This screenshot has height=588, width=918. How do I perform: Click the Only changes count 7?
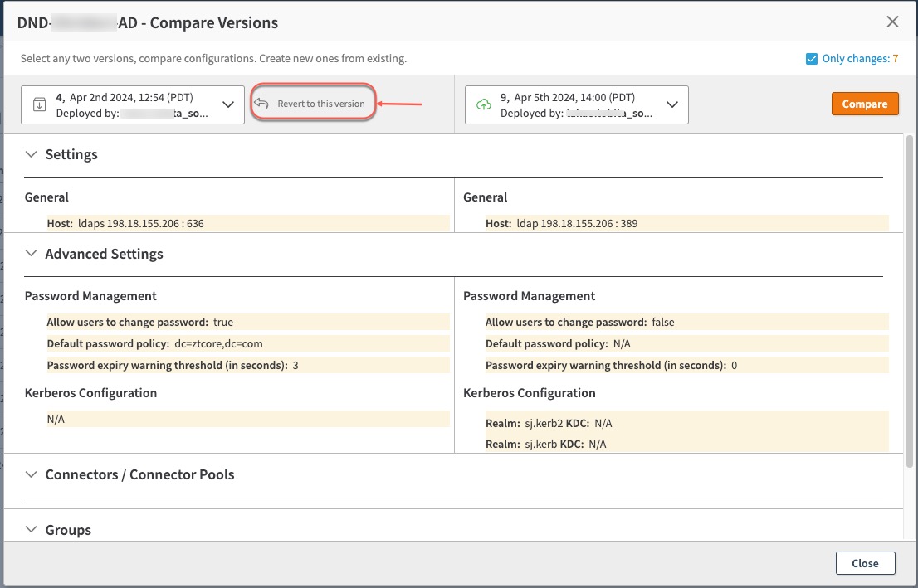tap(896, 59)
